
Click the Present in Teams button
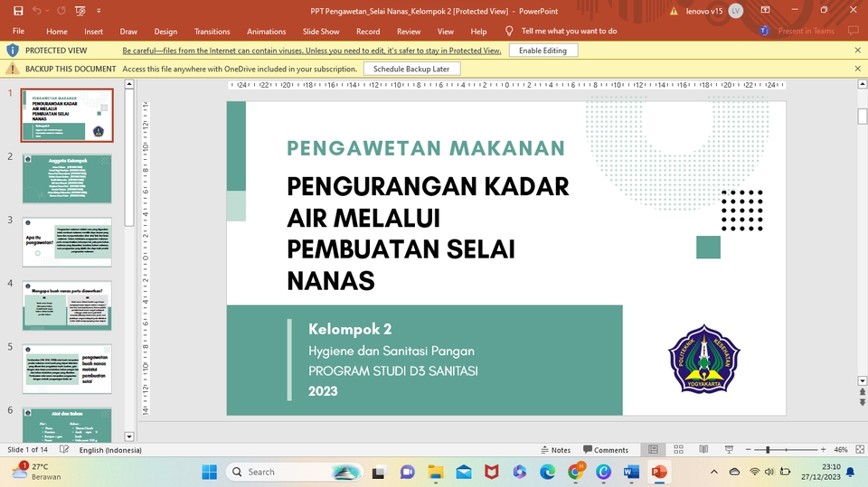point(797,31)
